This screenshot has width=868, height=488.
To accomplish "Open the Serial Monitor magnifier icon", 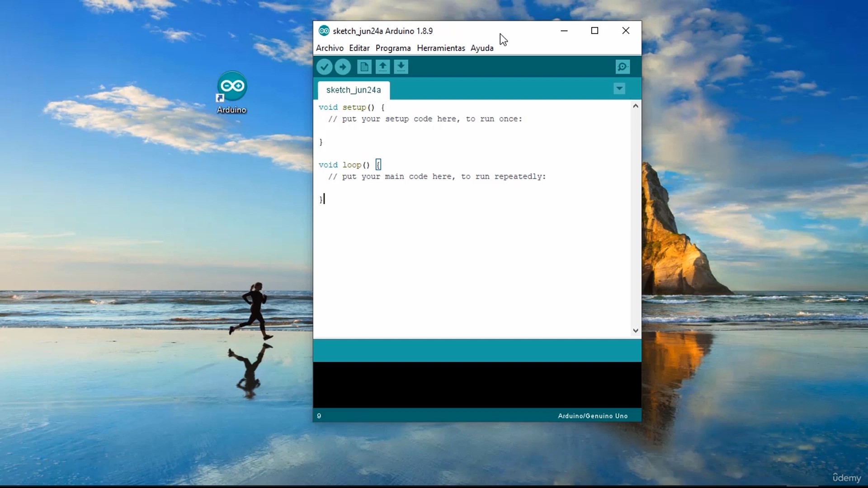I will [623, 67].
